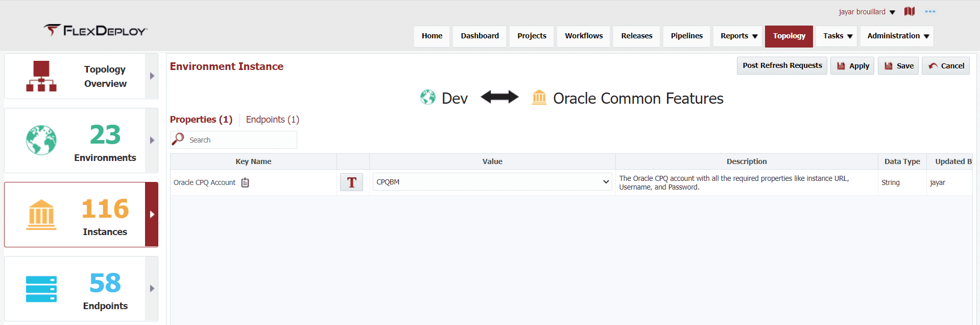Click the Data Type column header
980x325 pixels.
902,161
